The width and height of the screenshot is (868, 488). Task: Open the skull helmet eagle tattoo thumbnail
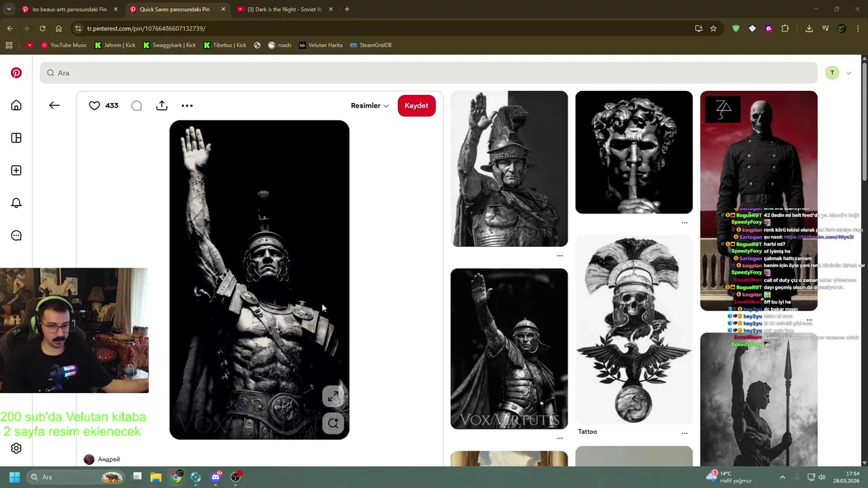[634, 329]
